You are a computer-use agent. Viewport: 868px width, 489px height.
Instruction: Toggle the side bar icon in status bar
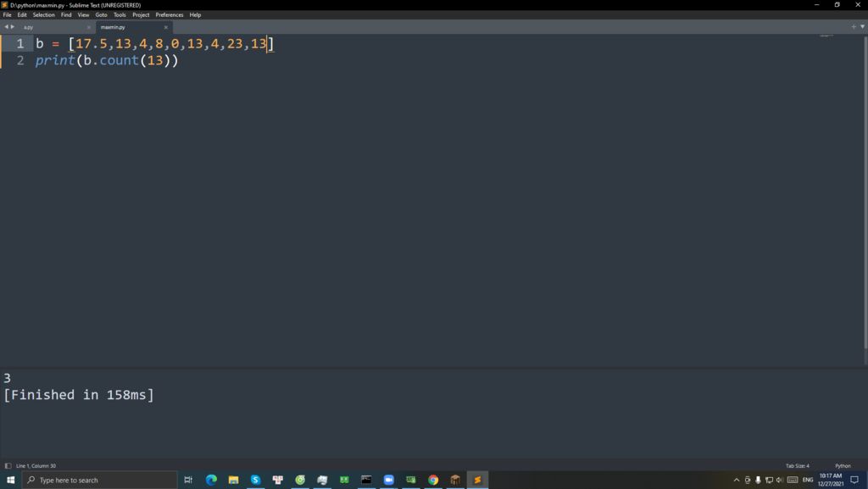(x=8, y=466)
